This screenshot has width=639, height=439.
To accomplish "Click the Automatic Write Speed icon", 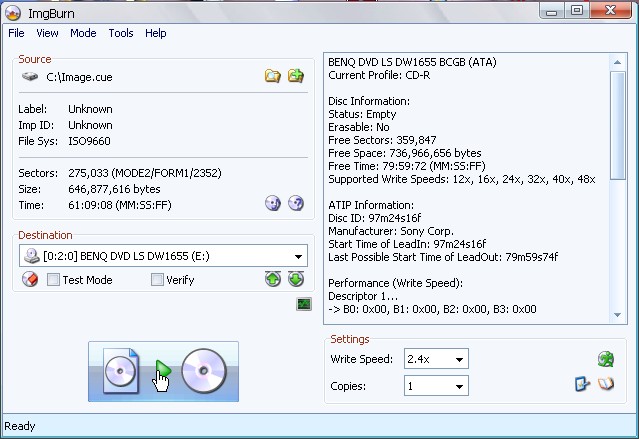I will click(606, 359).
